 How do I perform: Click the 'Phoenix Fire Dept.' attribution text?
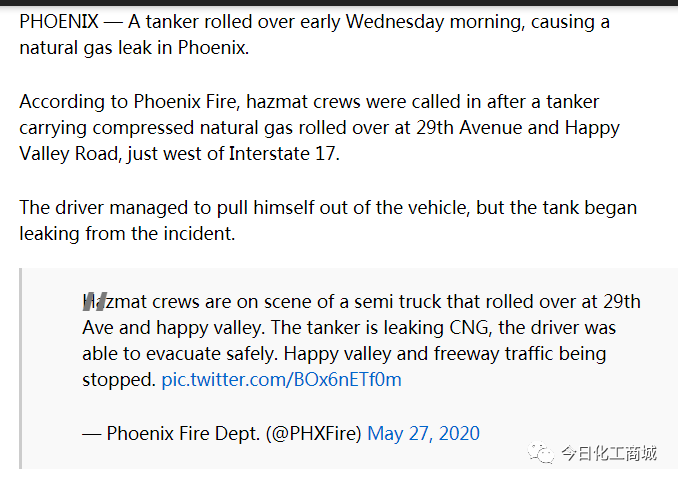coord(183,433)
